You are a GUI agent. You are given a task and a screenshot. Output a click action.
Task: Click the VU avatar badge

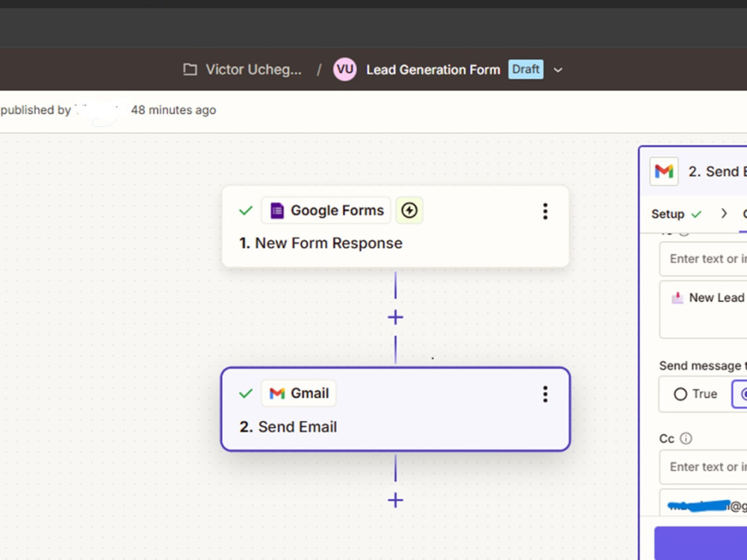[x=345, y=69]
